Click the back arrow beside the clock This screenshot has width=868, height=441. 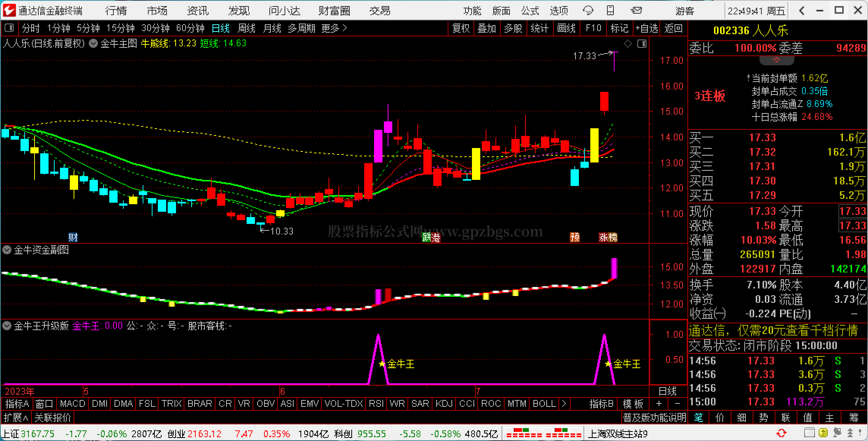pyautogui.click(x=802, y=11)
